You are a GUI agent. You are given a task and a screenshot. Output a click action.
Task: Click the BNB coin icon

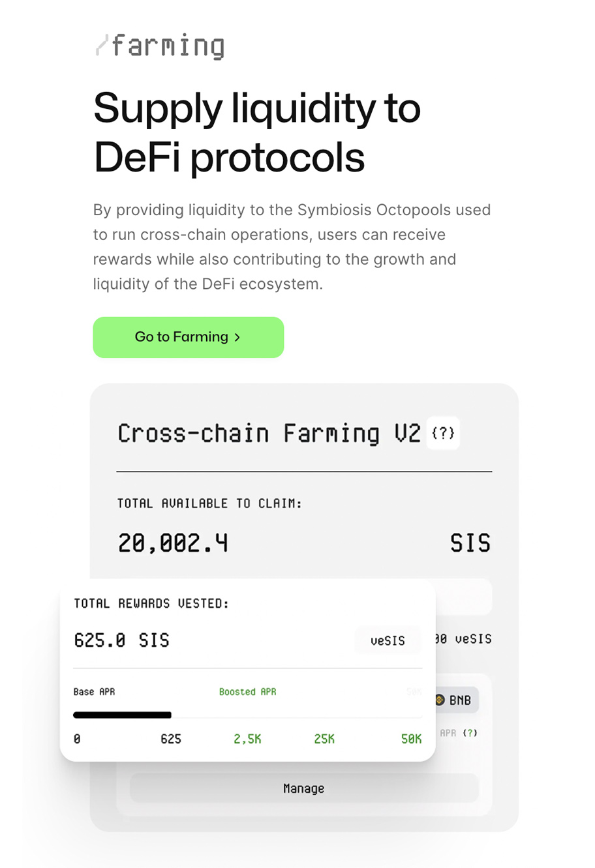point(440,700)
